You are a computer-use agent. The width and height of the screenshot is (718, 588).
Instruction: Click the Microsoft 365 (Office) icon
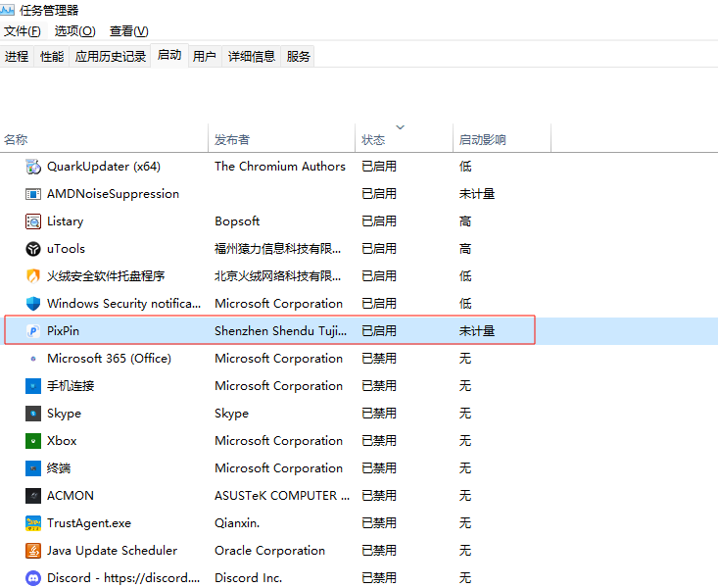tap(33, 359)
